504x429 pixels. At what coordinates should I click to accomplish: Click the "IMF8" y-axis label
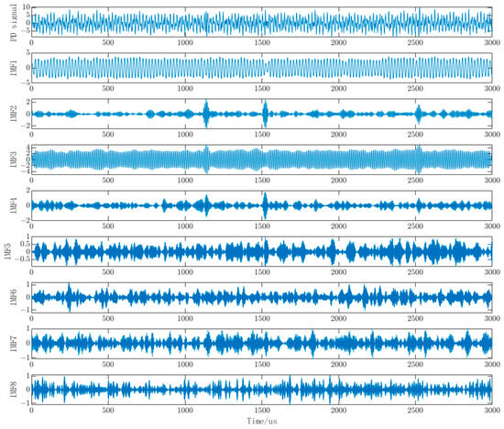14,389
